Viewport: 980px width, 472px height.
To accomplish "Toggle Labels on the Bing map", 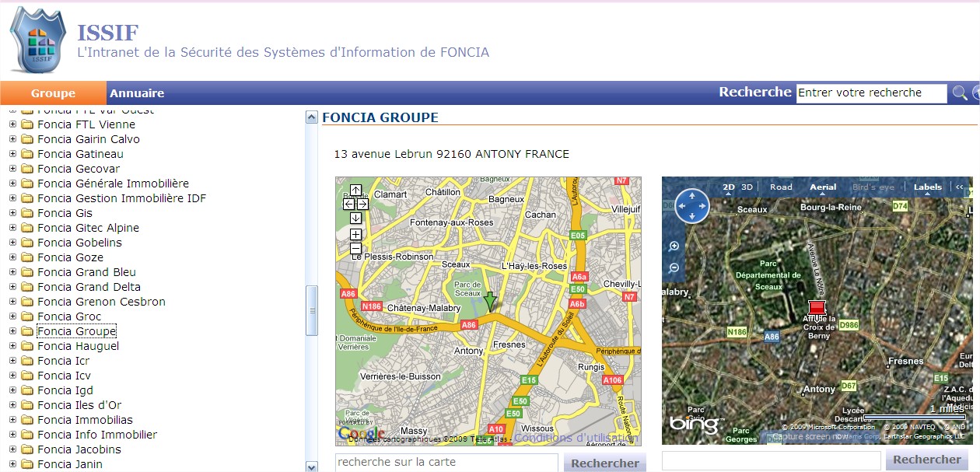I will (927, 187).
